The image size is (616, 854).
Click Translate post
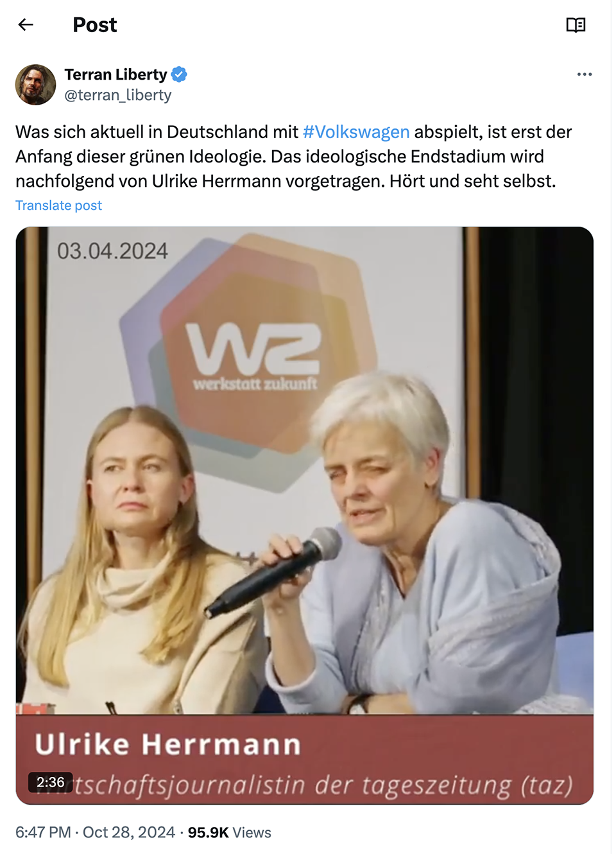point(58,205)
